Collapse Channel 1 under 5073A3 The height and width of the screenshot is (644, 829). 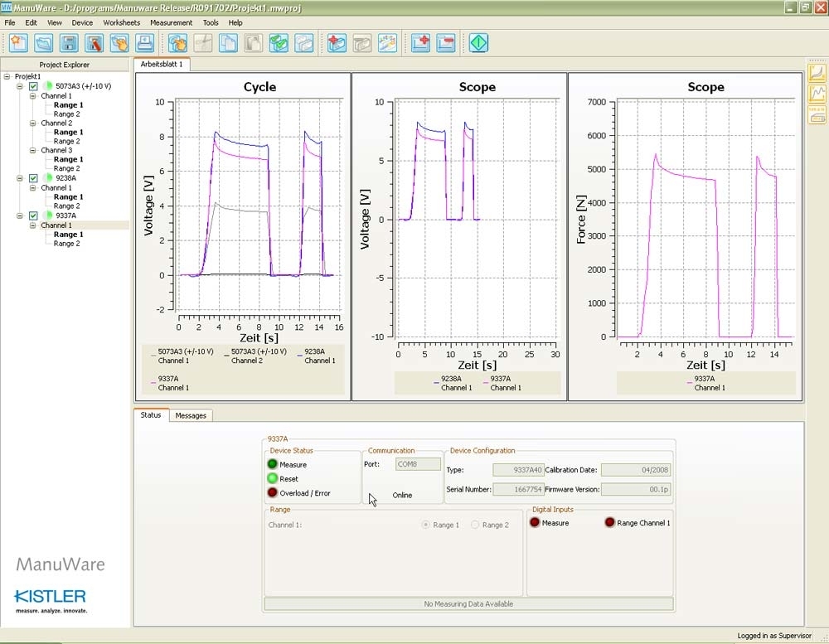pyautogui.click(x=33, y=95)
